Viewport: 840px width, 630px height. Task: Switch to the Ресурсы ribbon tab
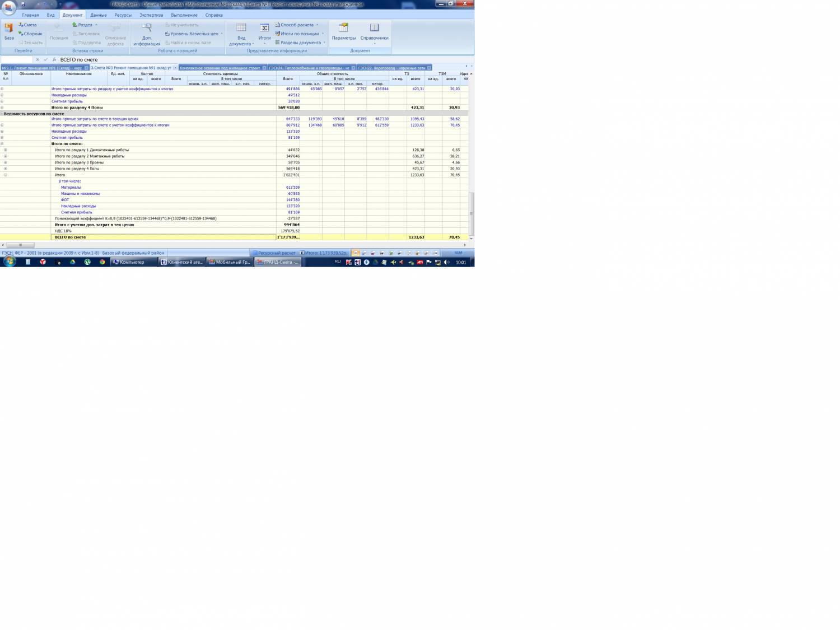click(123, 15)
